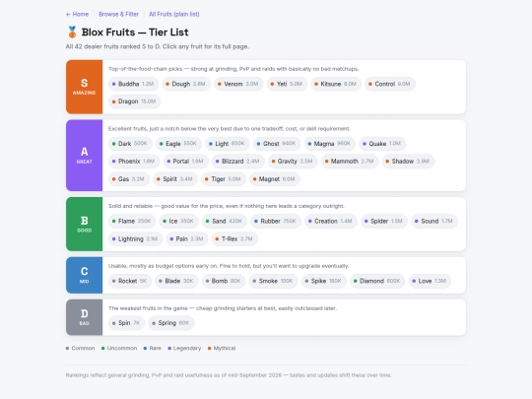This screenshot has width=532, height=399.
Task: Select the Dragon fruit in S tier
Action: (134, 101)
